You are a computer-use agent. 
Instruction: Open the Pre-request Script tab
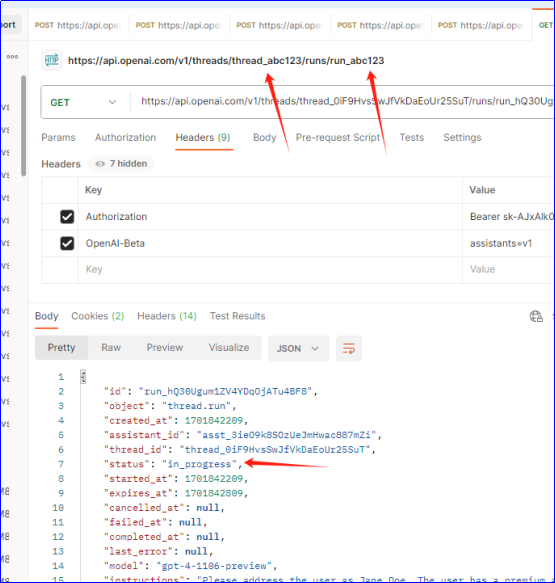(x=338, y=138)
